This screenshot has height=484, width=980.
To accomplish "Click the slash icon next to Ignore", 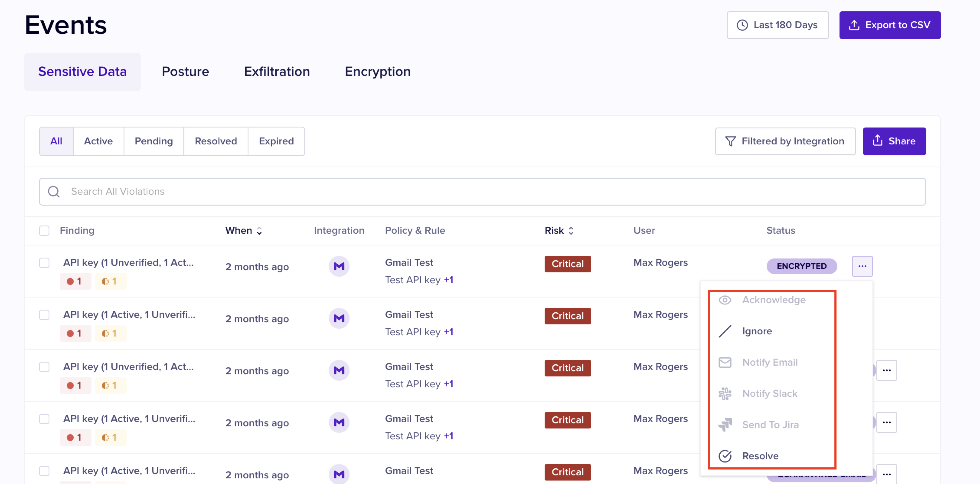I will click(724, 331).
